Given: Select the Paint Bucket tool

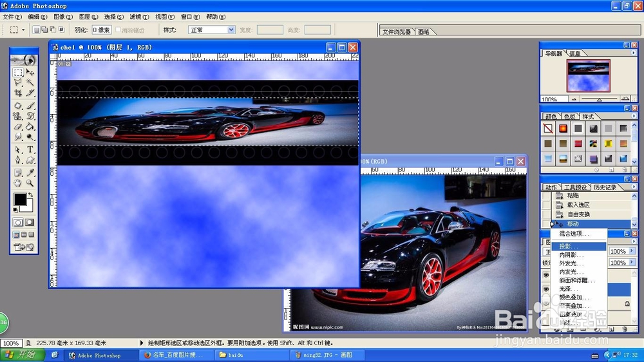Looking at the screenshot, I should [x=30, y=126].
